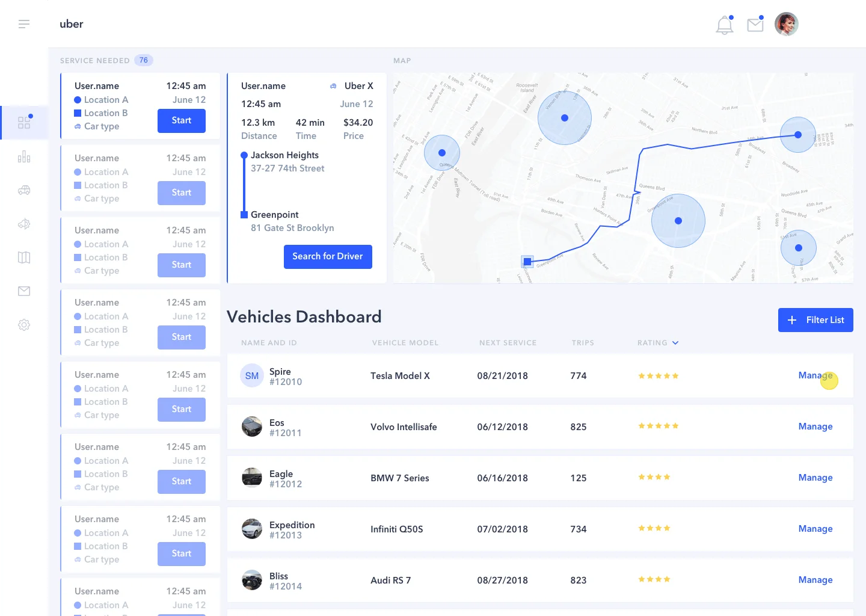Click the Vehicles Dashboard heading
This screenshot has height=616, width=866.
tap(304, 317)
